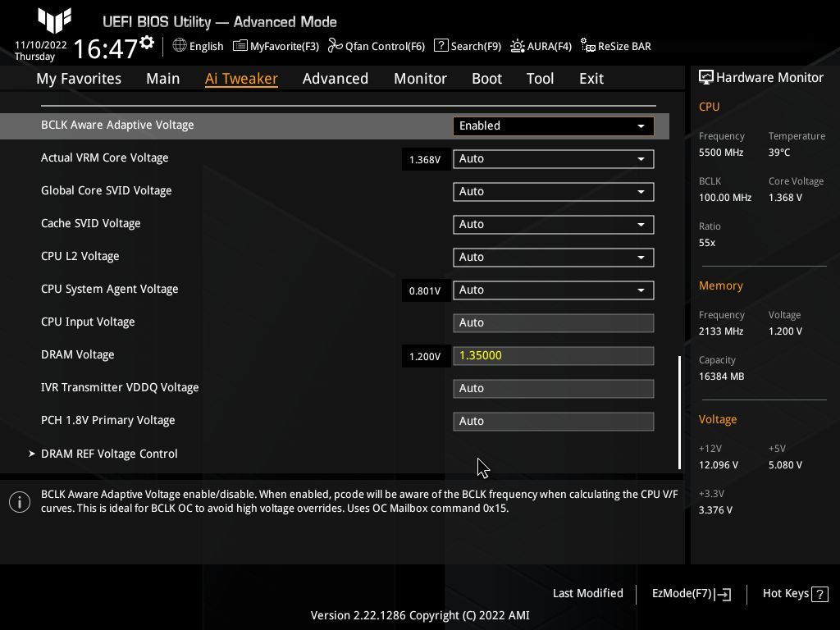Toggle ReSize BAR option
The width and height of the screenshot is (840, 630).
point(616,46)
